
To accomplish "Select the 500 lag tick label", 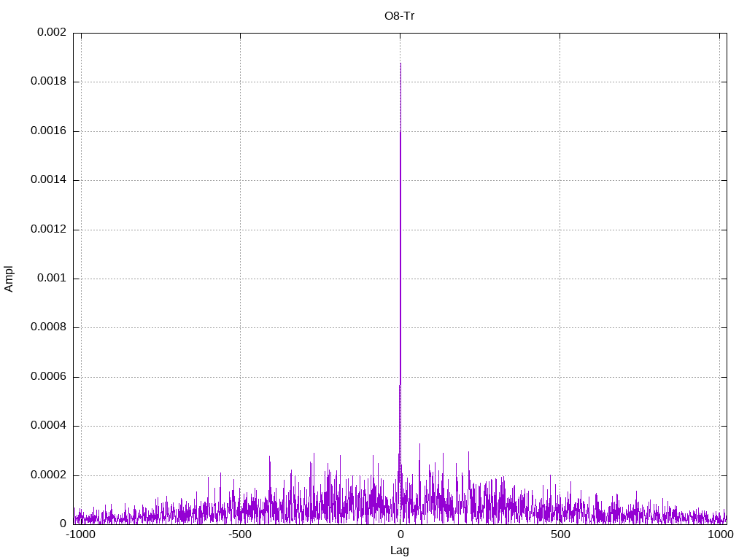I will [x=560, y=534].
